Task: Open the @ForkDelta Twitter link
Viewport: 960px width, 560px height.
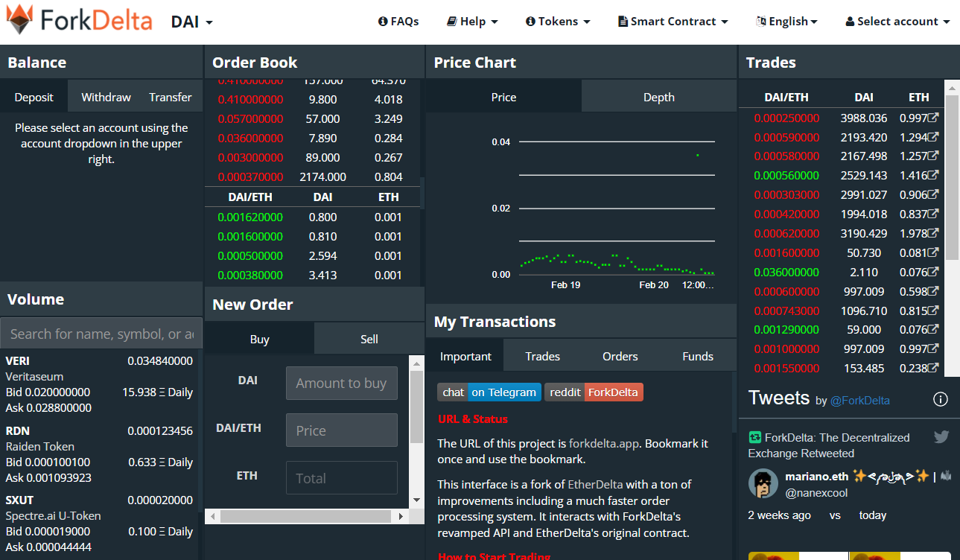Action: click(x=860, y=401)
